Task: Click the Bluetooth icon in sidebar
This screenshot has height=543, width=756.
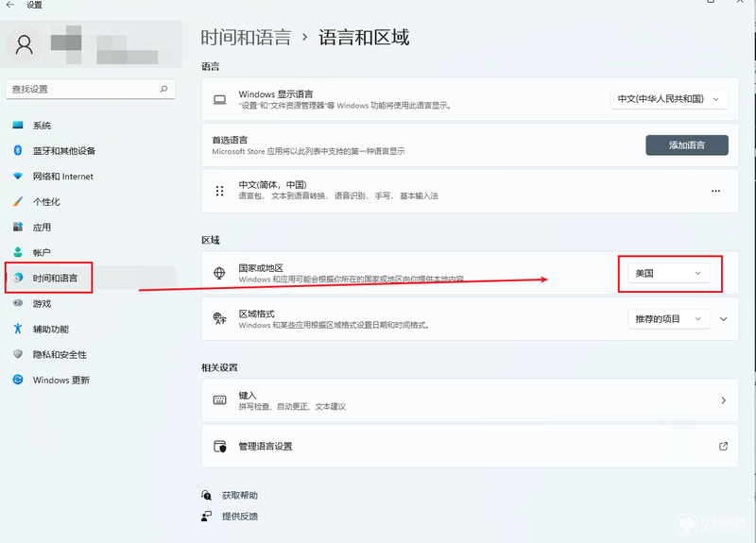Action: [x=18, y=150]
